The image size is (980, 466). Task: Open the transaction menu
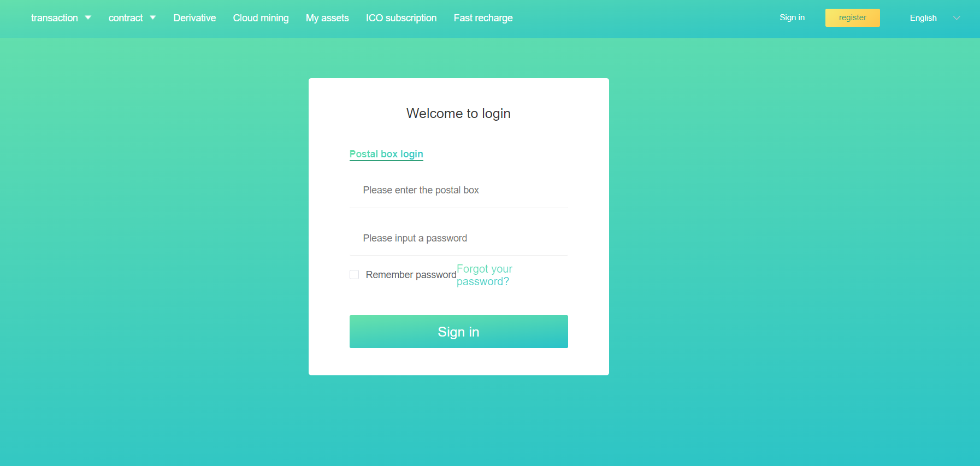click(x=55, y=18)
